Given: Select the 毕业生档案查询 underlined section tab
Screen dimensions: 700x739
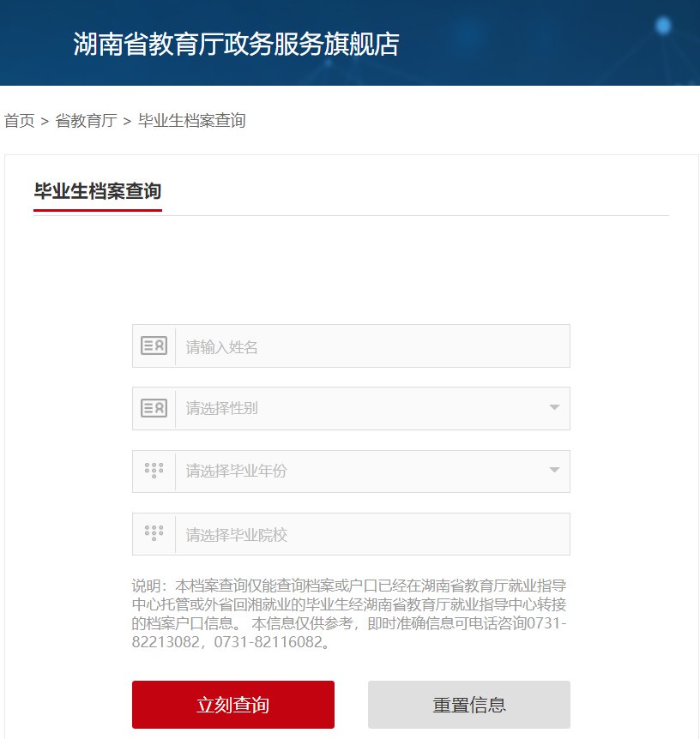Looking at the screenshot, I should point(97,191).
